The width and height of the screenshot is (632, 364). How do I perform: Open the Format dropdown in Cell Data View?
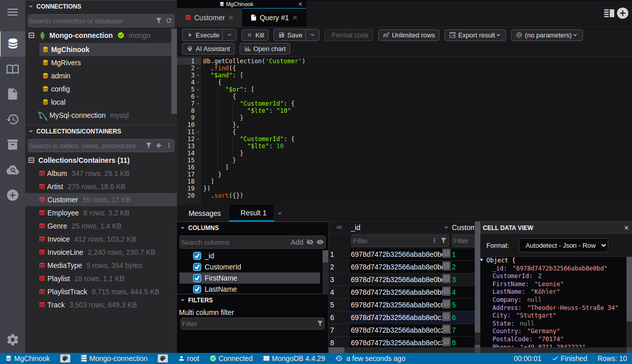563,245
